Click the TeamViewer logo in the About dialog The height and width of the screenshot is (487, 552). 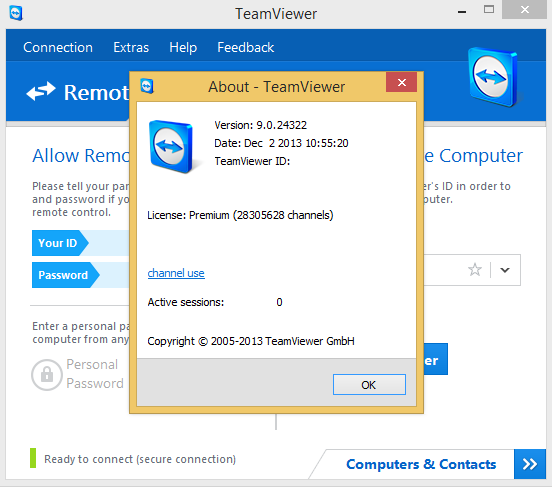pyautogui.click(x=171, y=146)
